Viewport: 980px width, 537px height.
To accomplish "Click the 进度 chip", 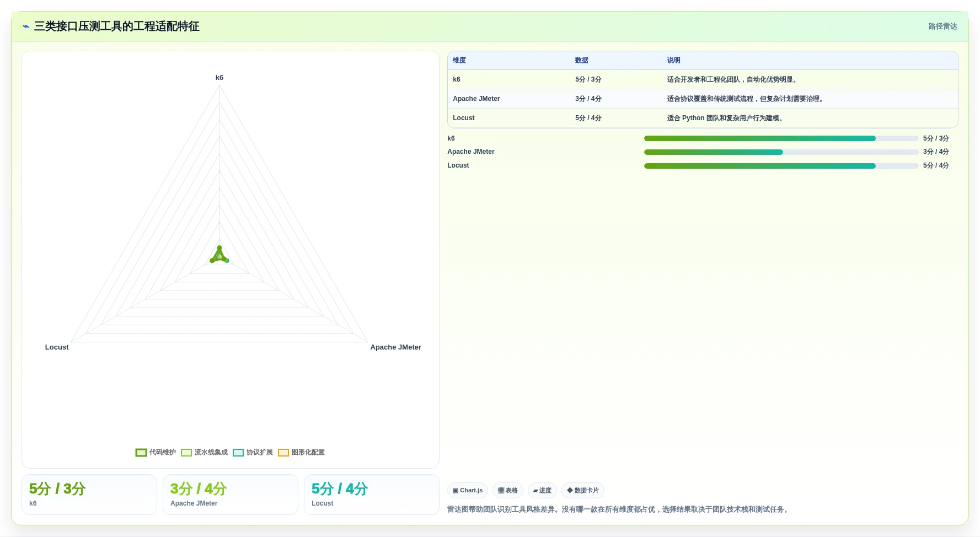I will (542, 490).
